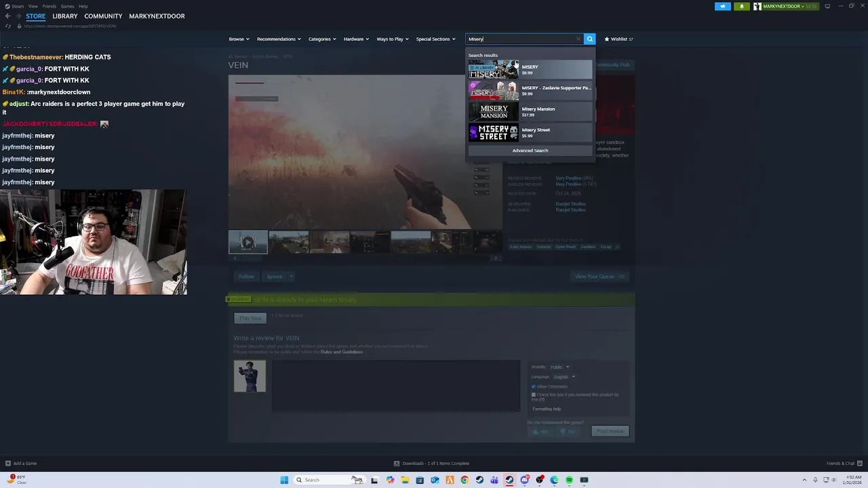Open Discord from the taskbar

(524, 480)
